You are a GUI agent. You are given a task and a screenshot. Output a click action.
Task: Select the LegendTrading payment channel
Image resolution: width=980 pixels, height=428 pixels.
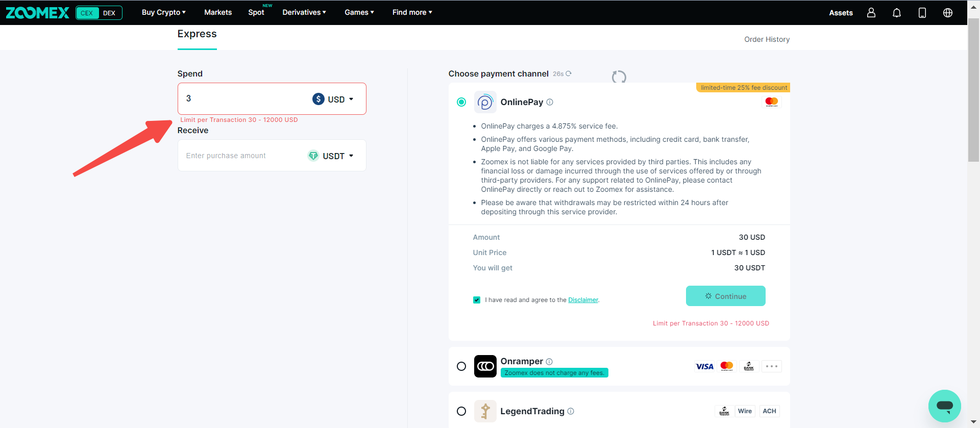pos(461,411)
